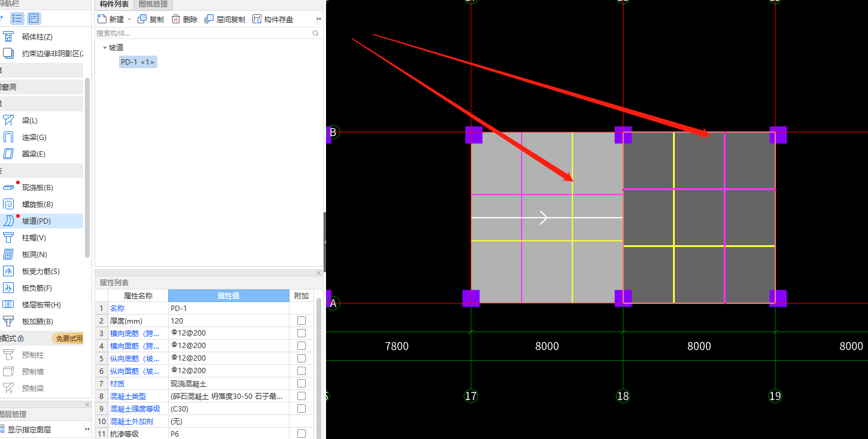Click the 免费试用 free trial badge

point(67,339)
